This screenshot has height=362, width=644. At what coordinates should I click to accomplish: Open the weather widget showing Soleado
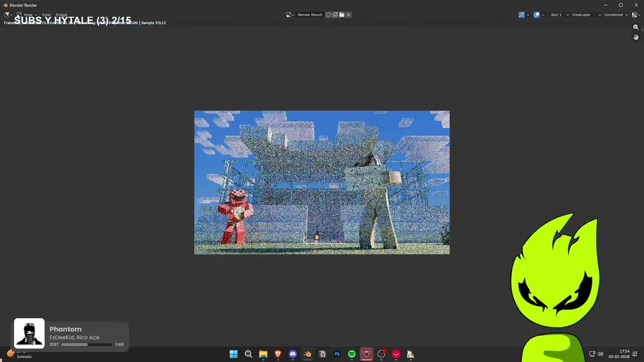[x=19, y=354]
